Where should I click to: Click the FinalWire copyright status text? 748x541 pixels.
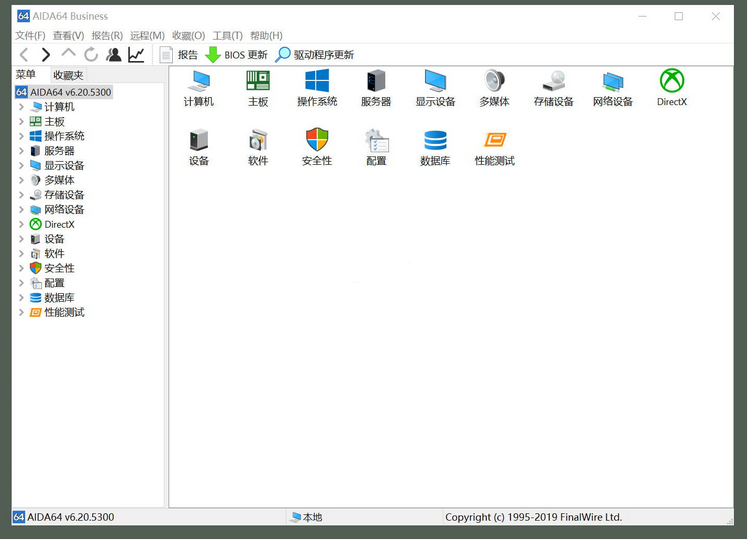[x=533, y=517]
